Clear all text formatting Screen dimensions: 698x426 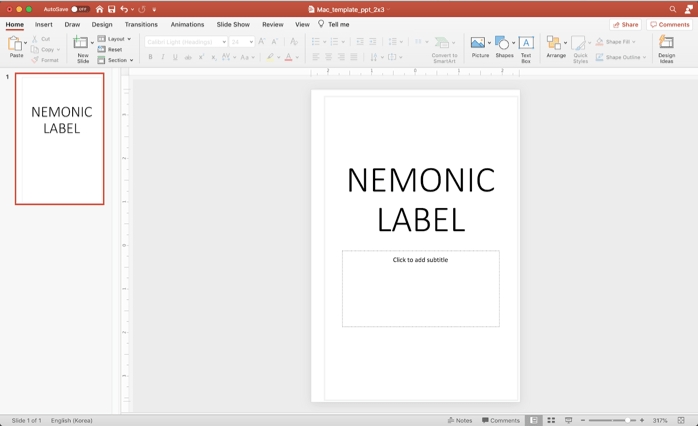click(294, 41)
